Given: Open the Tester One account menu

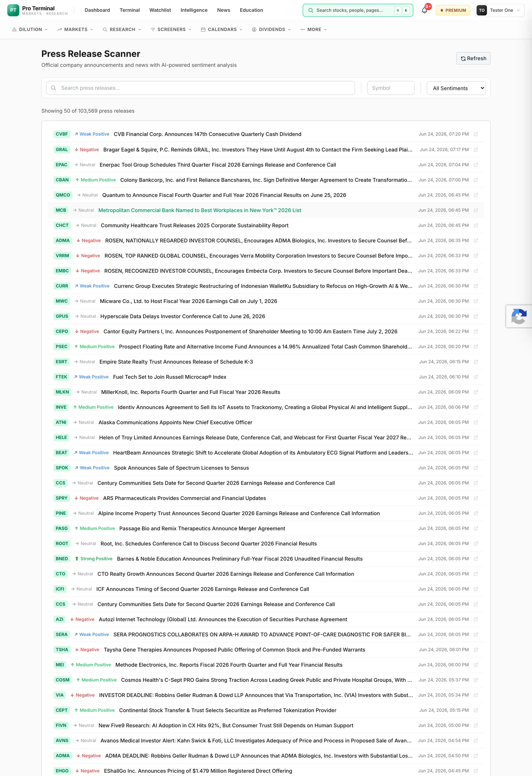Looking at the screenshot, I should [x=499, y=10].
